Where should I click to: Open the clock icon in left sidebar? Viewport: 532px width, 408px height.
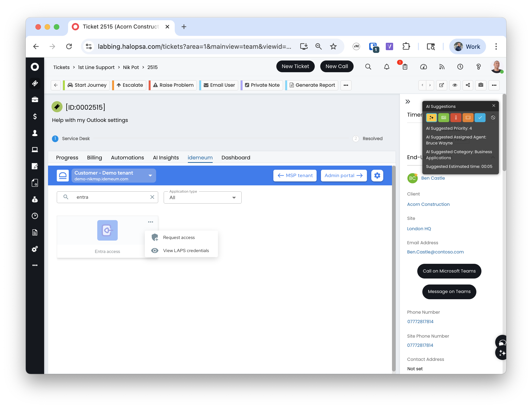tap(35, 216)
